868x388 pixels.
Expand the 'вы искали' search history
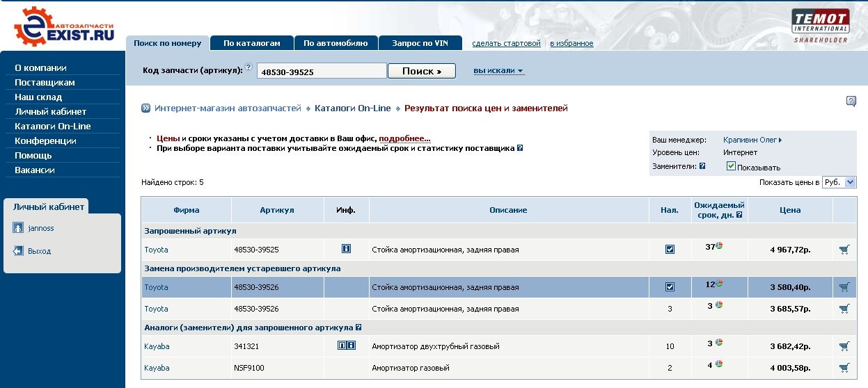coord(498,71)
